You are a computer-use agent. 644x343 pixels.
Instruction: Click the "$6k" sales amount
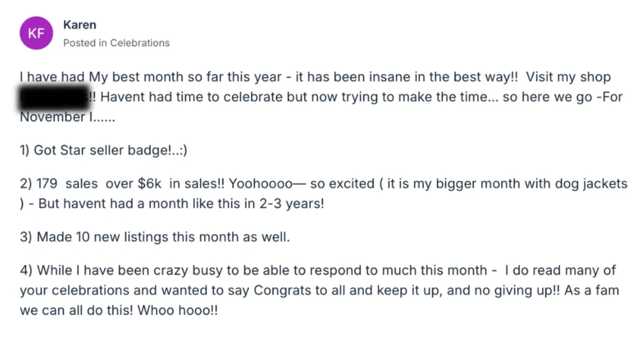[x=149, y=184]
